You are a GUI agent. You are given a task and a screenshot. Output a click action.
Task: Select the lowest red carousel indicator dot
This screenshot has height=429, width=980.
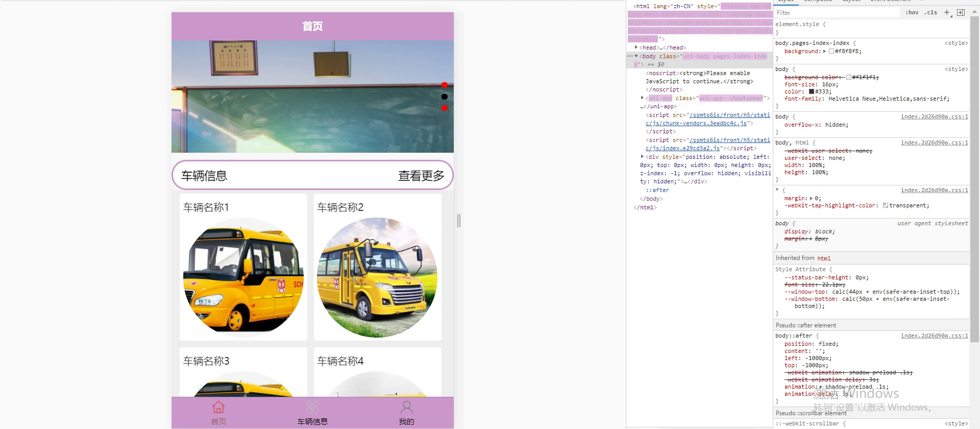pos(445,108)
